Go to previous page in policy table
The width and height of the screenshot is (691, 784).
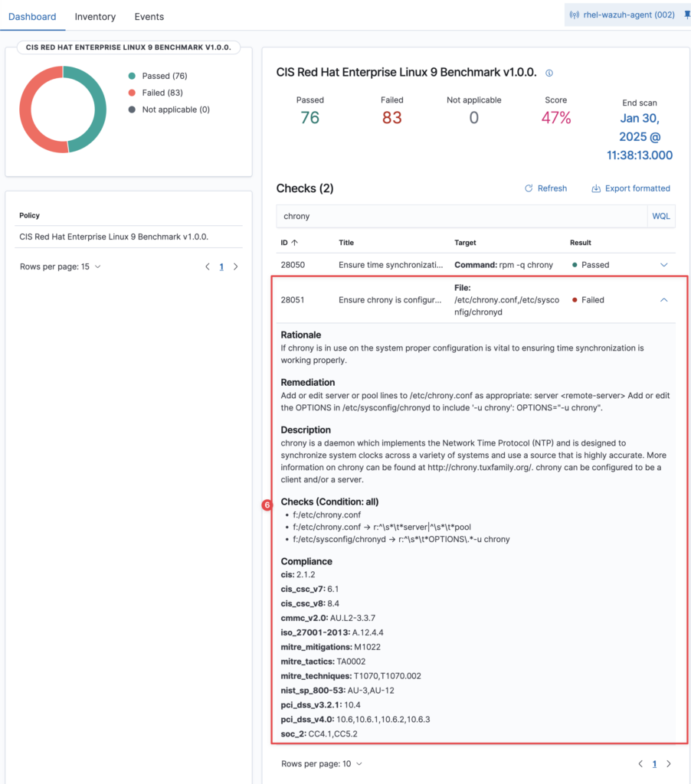tap(208, 266)
